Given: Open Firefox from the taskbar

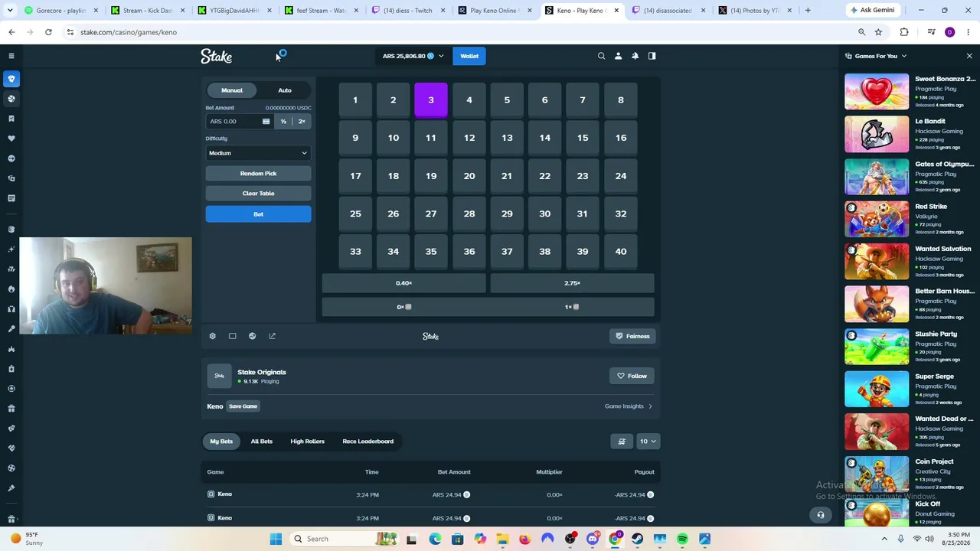Looking at the screenshot, I should 524,539.
